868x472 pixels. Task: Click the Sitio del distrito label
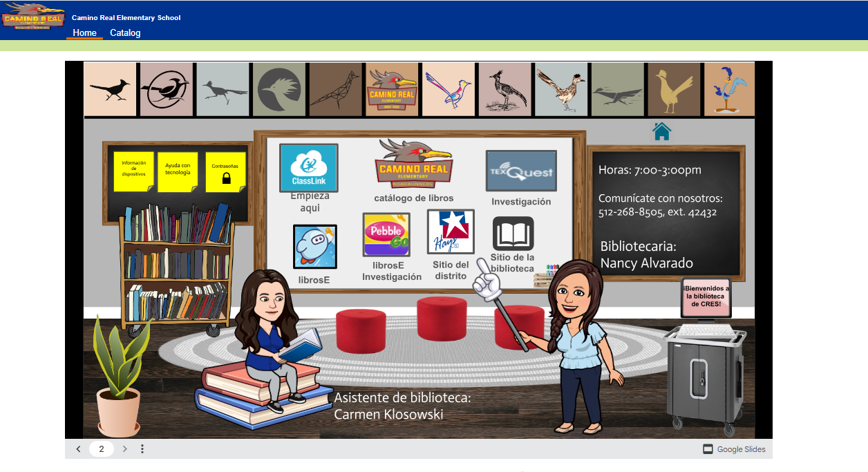451,270
